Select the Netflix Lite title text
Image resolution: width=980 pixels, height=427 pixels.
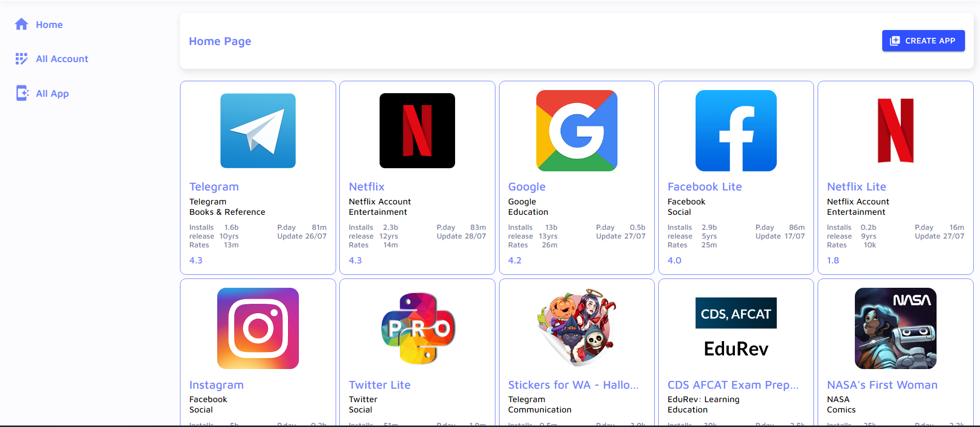[856, 187]
